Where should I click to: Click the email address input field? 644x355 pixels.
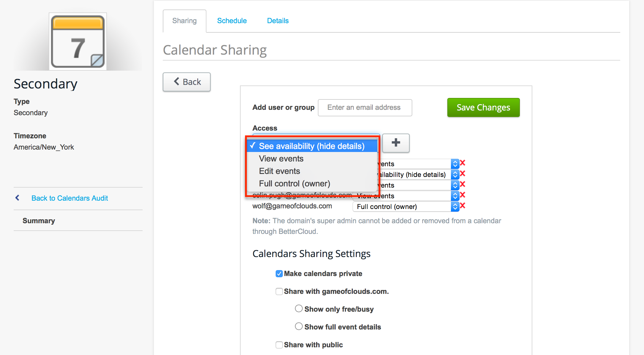[365, 107]
